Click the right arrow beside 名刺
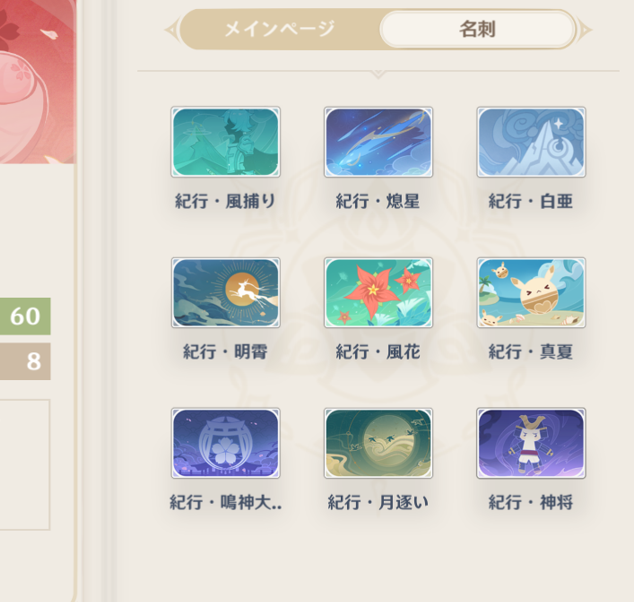This screenshot has width=634, height=602. pyautogui.click(x=585, y=30)
